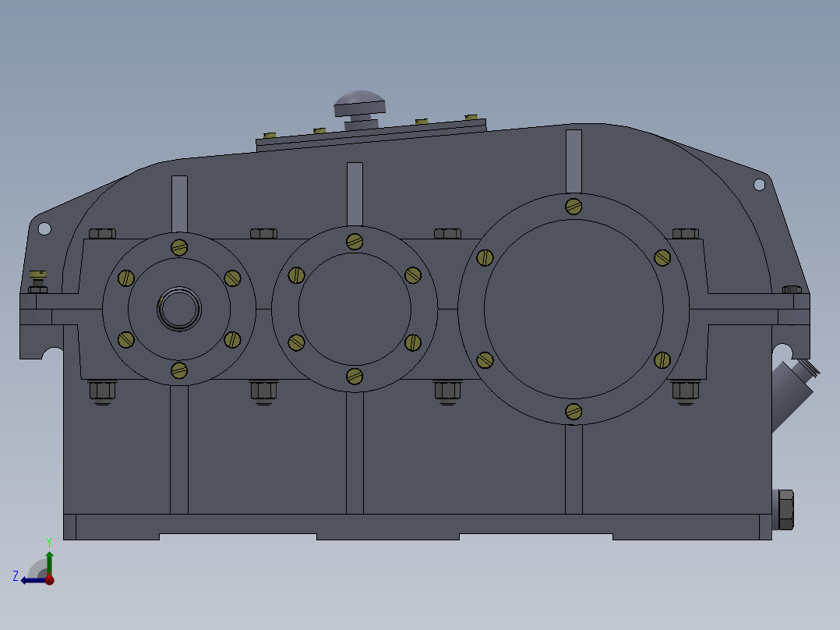This screenshot has height=630, width=840.
Task: Select the oil drain plug hex head
Action: [x=785, y=509]
